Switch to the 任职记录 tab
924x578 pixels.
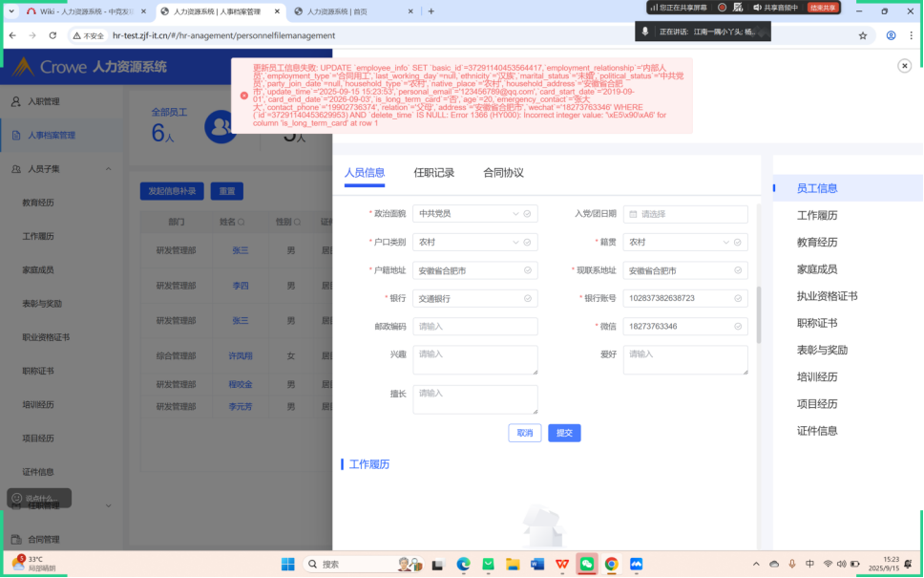click(x=433, y=173)
